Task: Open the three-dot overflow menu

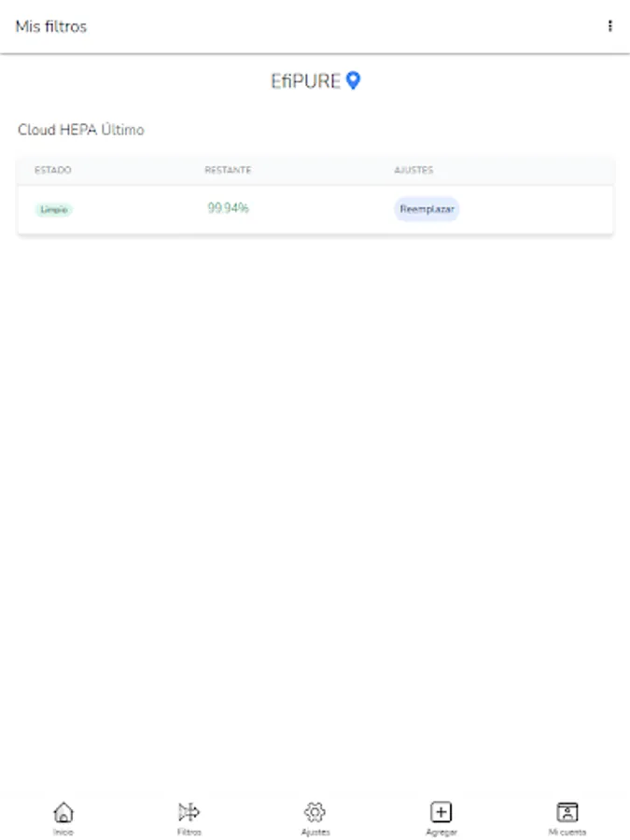Action: pyautogui.click(x=609, y=26)
